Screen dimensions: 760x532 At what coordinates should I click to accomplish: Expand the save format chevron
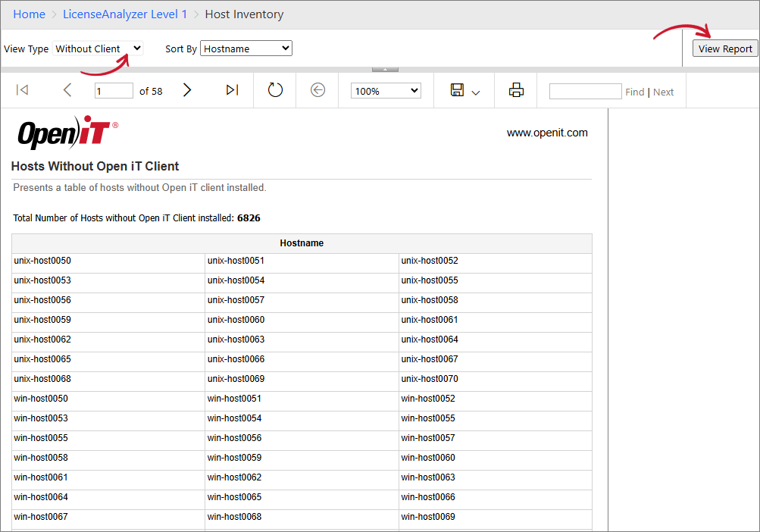click(x=475, y=92)
